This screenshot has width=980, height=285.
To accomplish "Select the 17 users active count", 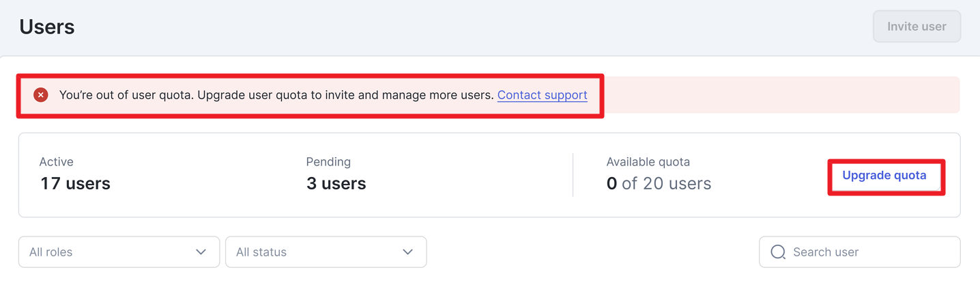I will tap(75, 183).
